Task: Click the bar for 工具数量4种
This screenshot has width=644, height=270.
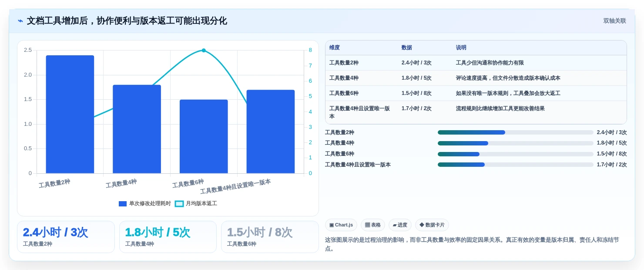Action: click(x=137, y=129)
